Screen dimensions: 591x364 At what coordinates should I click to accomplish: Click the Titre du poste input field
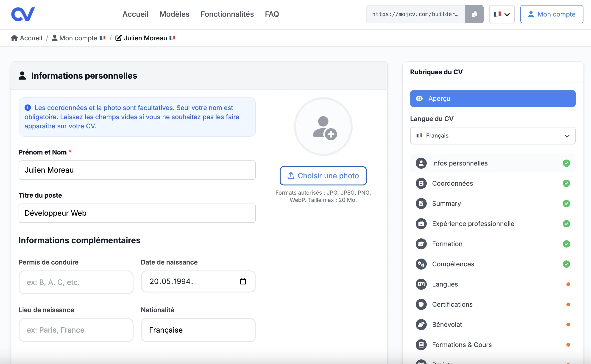[x=137, y=213]
